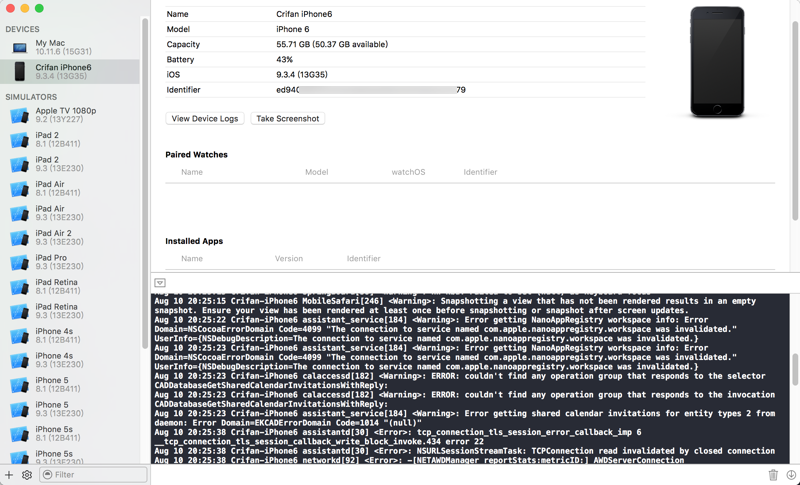The height and width of the screenshot is (485, 800).
Task: Click the Paired Watches Model column header
Action: pos(316,172)
